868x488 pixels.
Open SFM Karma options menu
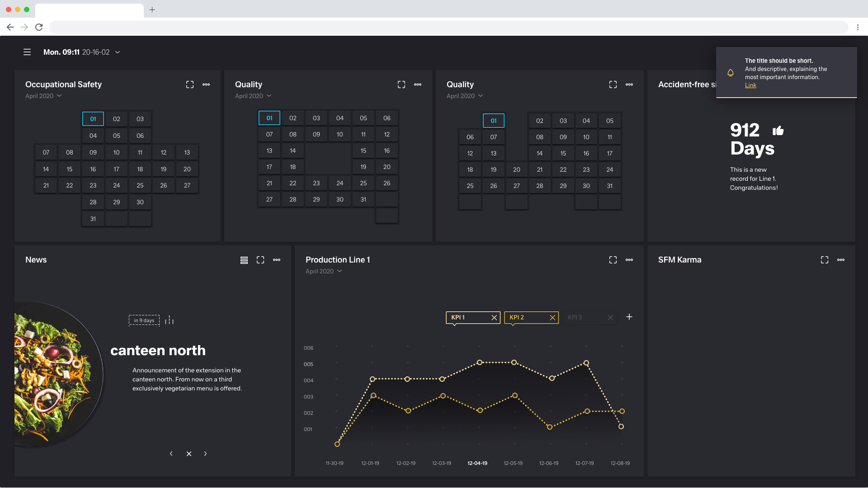(841, 260)
